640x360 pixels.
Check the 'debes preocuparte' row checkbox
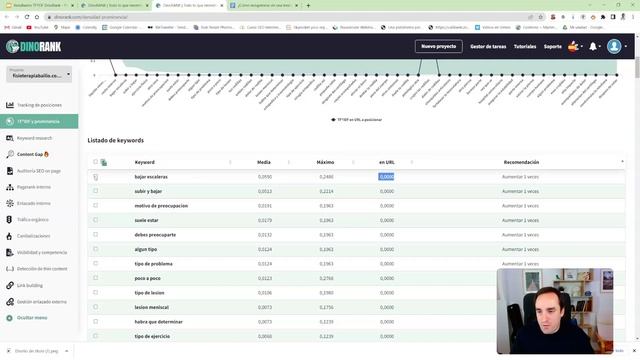[96, 234]
